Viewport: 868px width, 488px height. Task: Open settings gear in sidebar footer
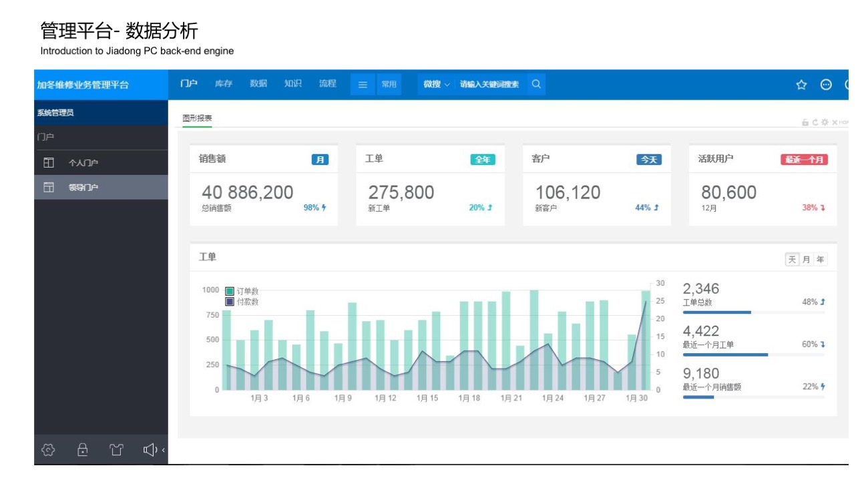pyautogui.click(x=48, y=450)
